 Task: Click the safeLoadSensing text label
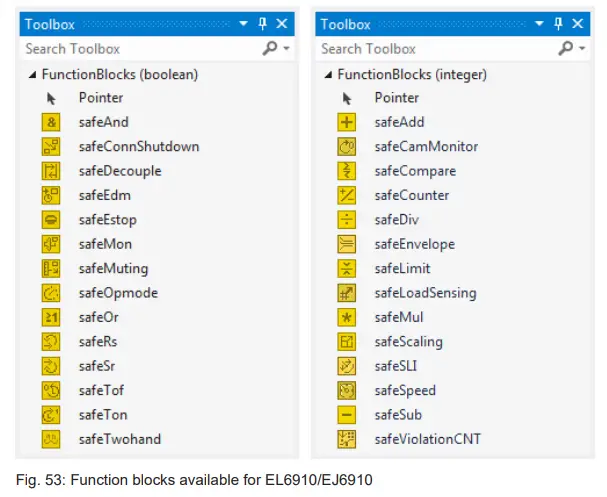[425, 293]
